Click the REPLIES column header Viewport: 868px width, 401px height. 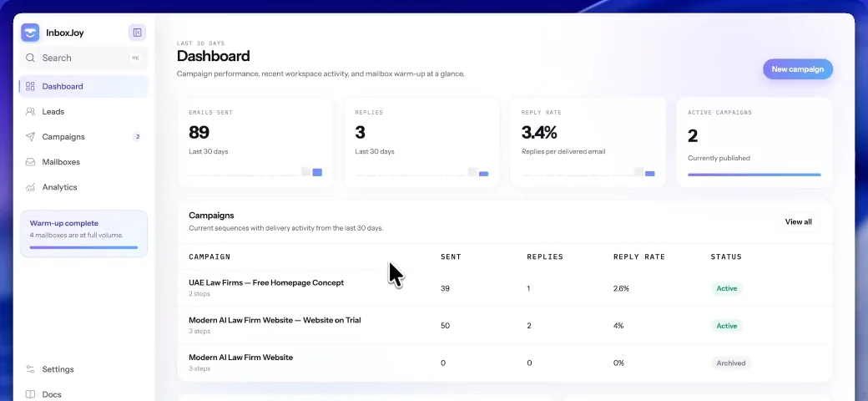click(x=545, y=256)
